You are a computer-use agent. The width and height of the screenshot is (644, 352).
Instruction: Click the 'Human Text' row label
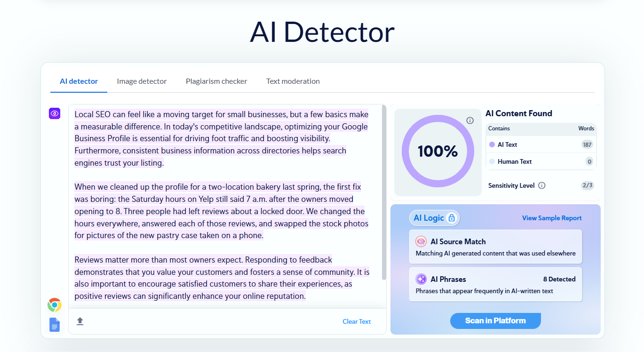515,161
